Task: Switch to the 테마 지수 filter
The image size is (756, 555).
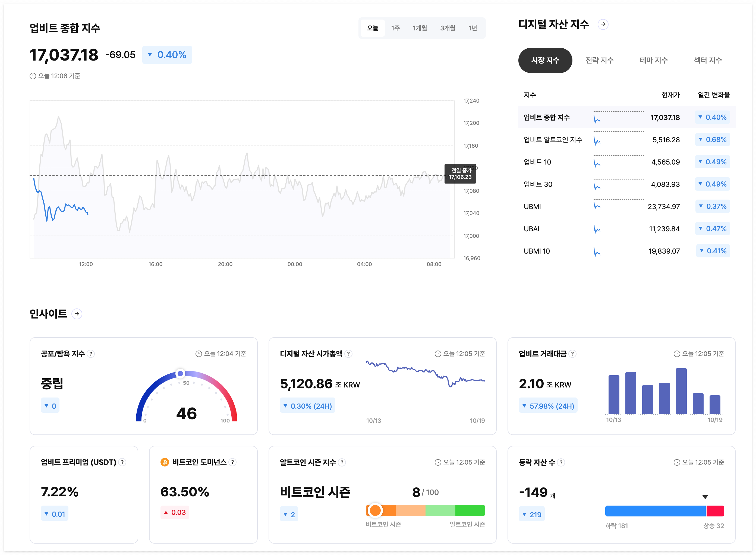Action: pos(654,60)
